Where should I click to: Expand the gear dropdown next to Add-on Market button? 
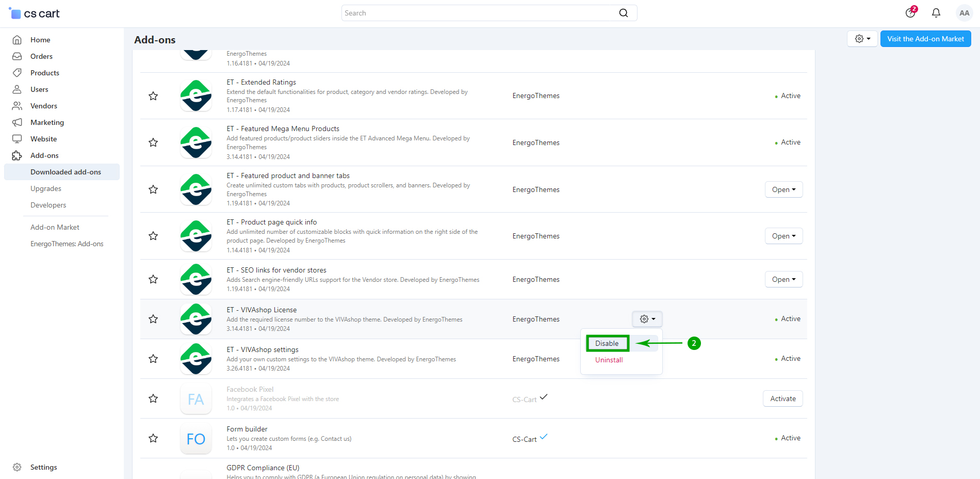(862, 39)
